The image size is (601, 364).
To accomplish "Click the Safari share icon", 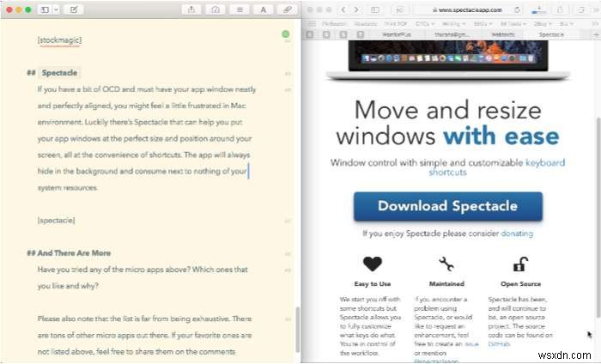I will (x=560, y=9).
